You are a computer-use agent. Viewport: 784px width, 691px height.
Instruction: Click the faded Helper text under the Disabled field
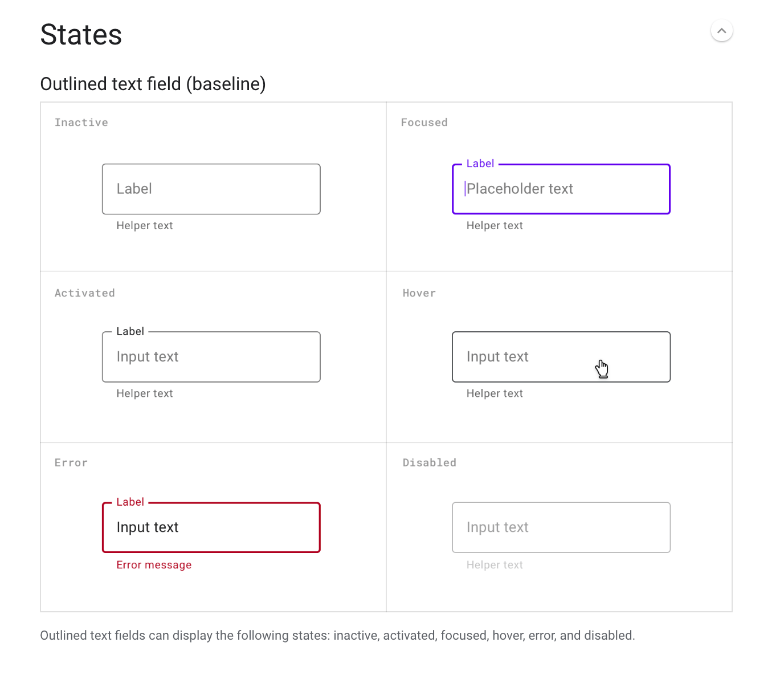pos(495,565)
